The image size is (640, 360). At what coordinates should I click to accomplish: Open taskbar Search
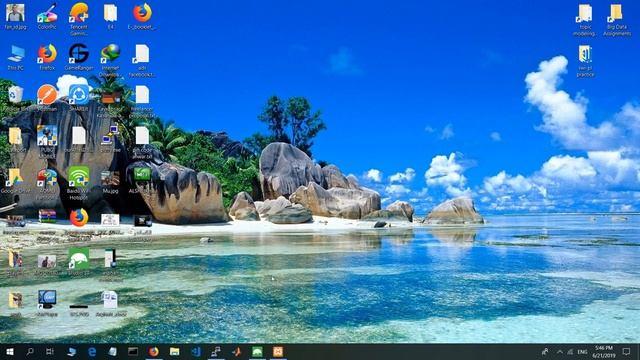click(30, 351)
